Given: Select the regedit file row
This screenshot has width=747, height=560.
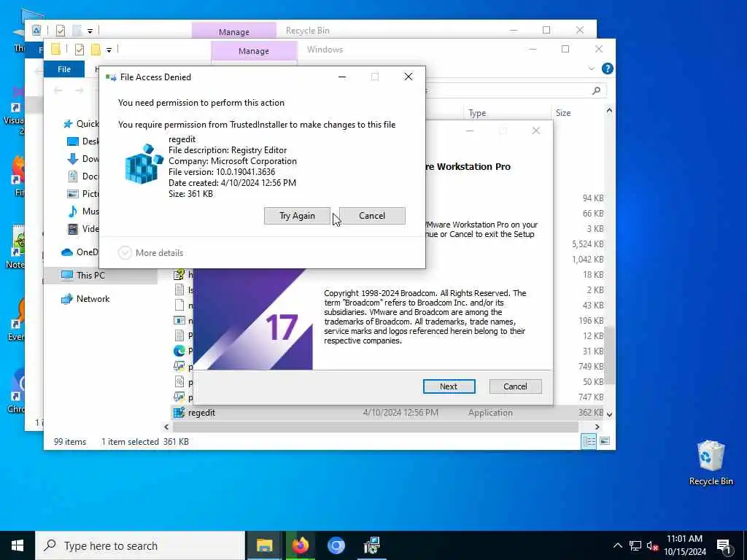Looking at the screenshot, I should (x=387, y=413).
